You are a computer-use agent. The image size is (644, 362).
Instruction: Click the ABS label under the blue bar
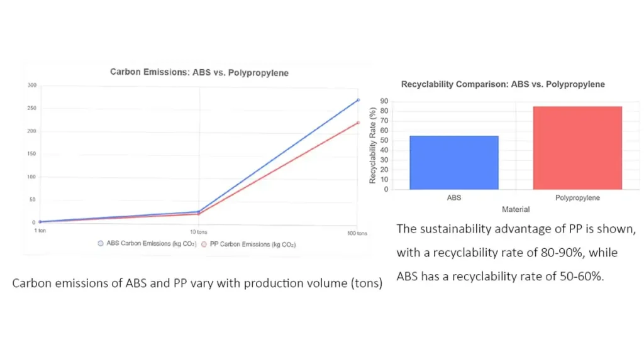[453, 197]
